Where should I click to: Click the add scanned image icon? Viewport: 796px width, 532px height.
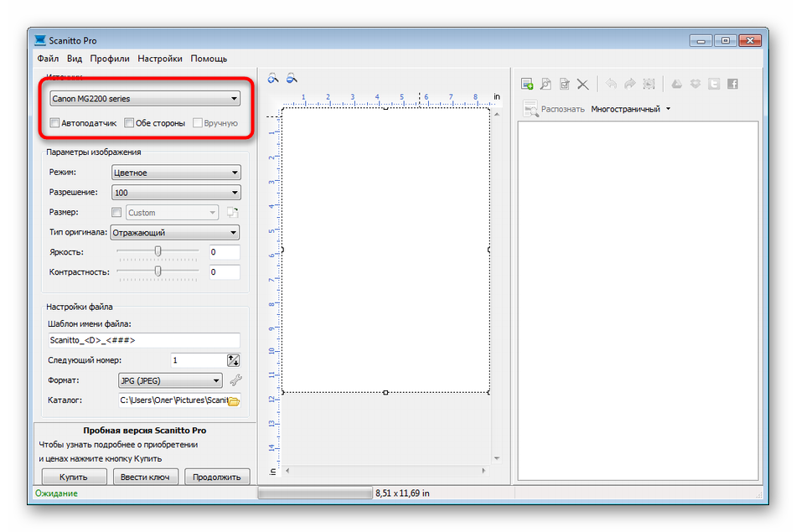coord(527,84)
